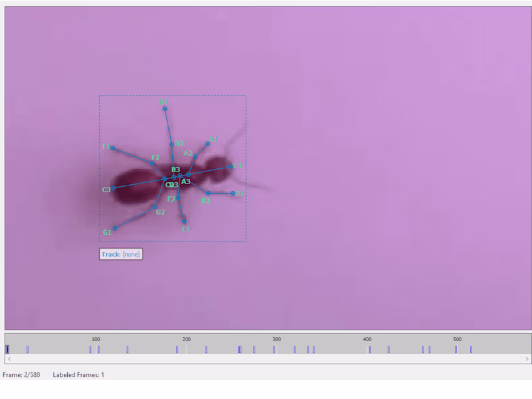Jump to the last timeline marker
Viewport: 532px width, 399px height.
(471, 350)
